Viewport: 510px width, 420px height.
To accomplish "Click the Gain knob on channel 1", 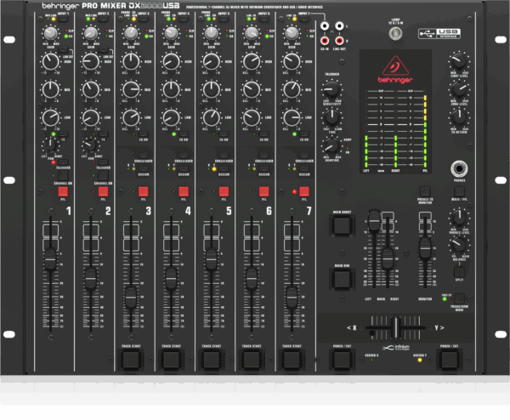I will 48,35.
